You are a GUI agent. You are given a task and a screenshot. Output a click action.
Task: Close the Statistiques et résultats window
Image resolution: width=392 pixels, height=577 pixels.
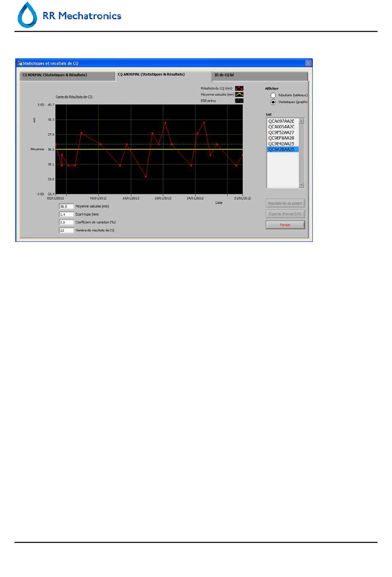[x=308, y=63]
